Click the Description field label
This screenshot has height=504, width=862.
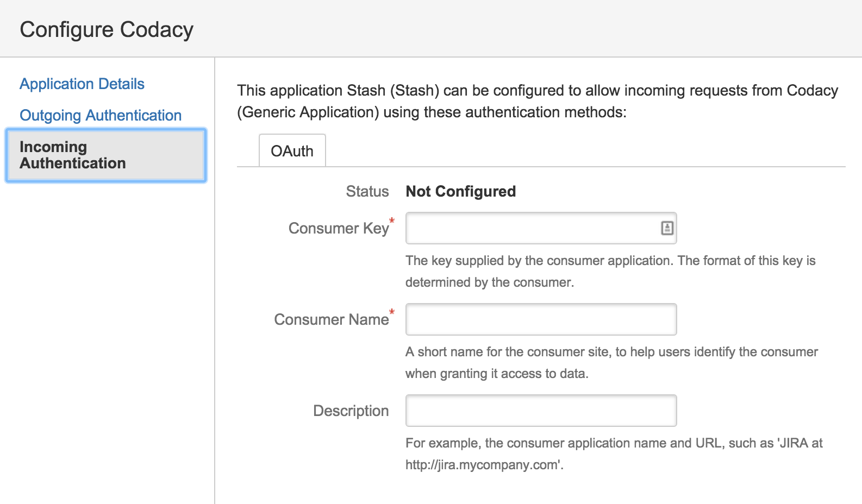[351, 411]
